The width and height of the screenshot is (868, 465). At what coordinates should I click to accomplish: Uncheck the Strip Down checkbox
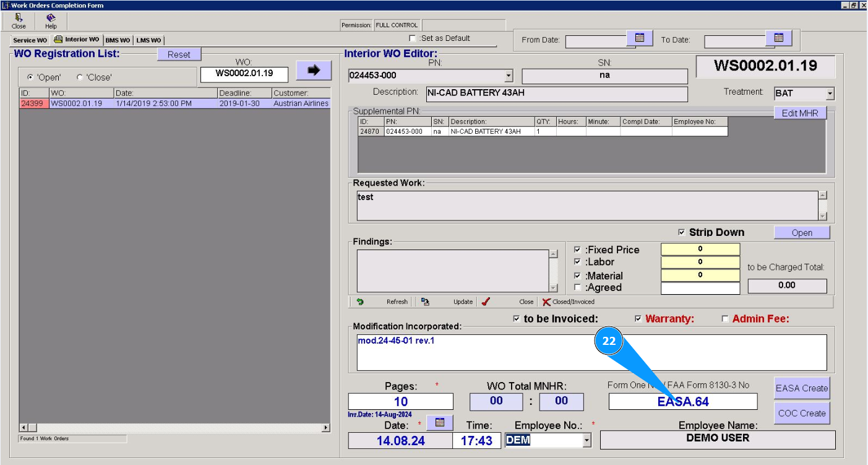pyautogui.click(x=682, y=232)
